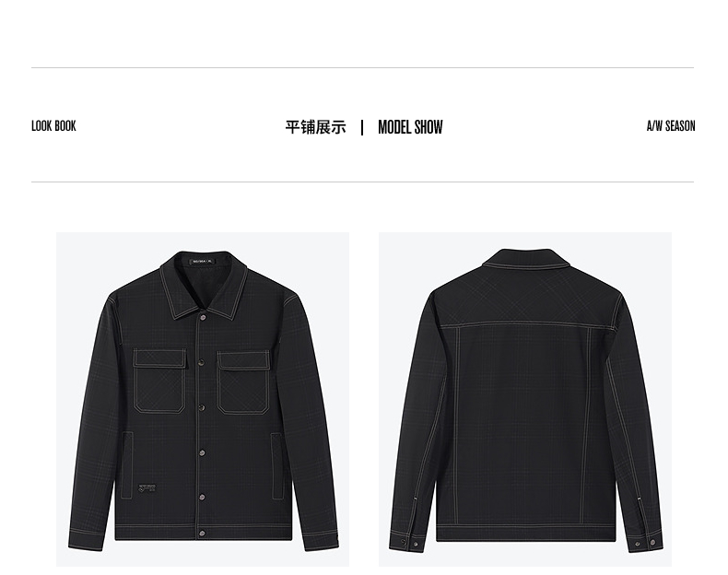
Task: Click the left side welt pocket on the front jacket
Action: tap(127, 465)
